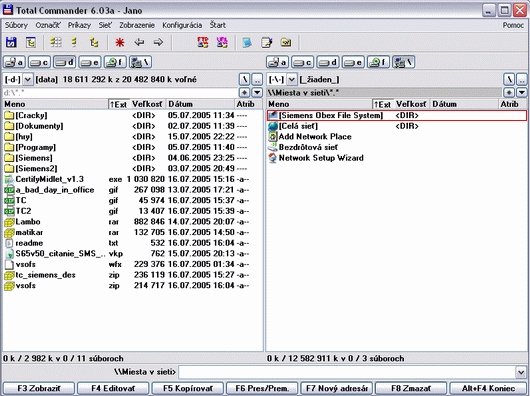Viewport: 530px width, 396px height.
Task: Go forward using the right arrow icon
Action: [158, 43]
